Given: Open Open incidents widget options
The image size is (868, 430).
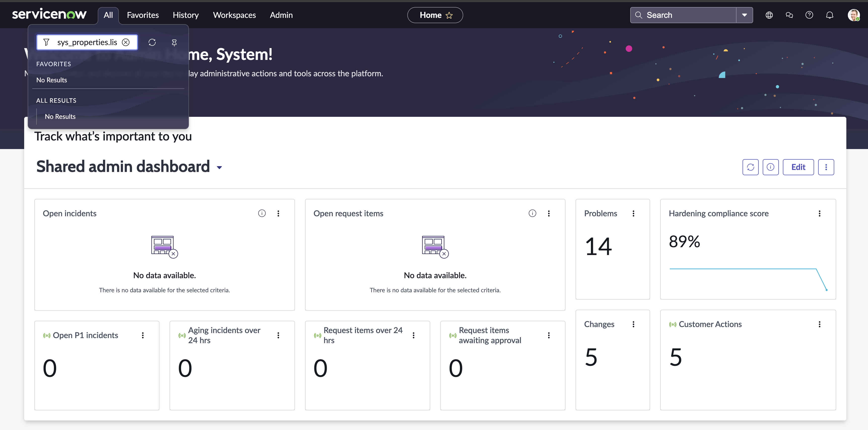Looking at the screenshot, I should click(x=278, y=213).
